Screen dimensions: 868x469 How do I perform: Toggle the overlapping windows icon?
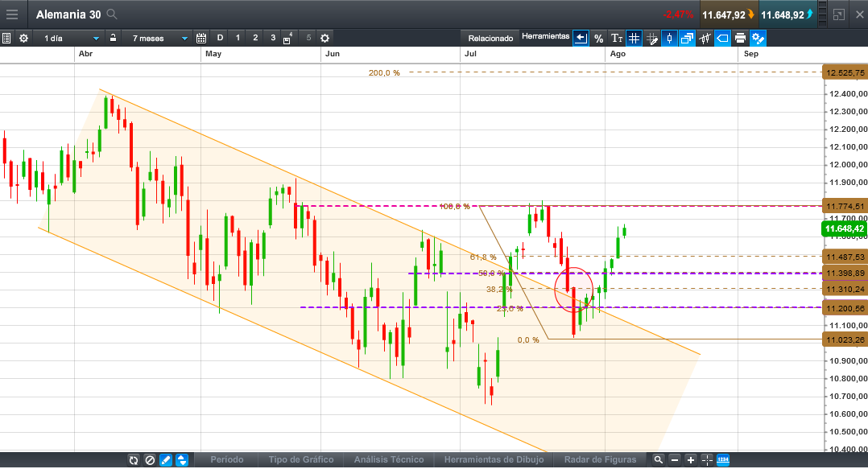click(687, 38)
